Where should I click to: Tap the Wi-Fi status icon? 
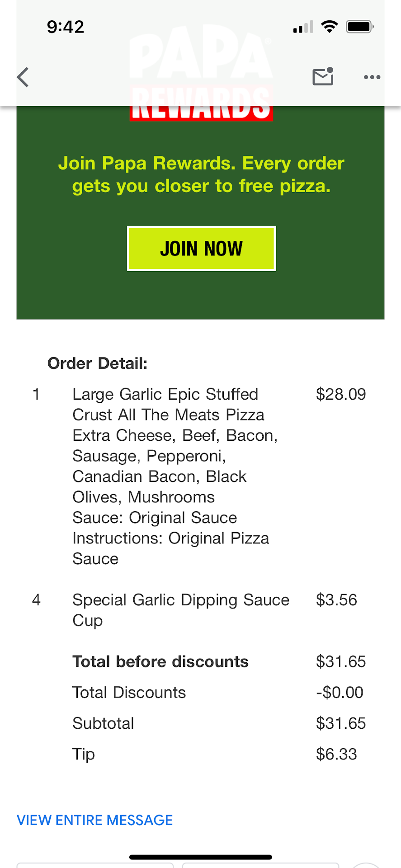tap(330, 27)
